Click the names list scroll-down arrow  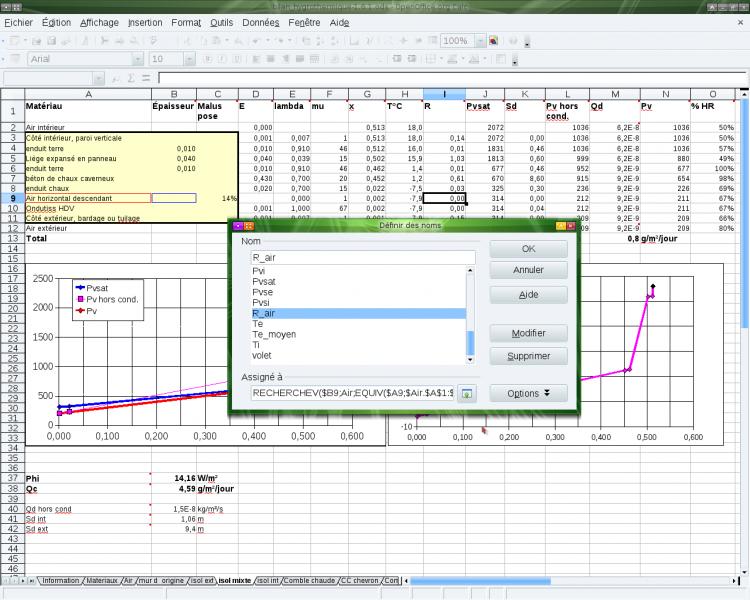coord(470,360)
